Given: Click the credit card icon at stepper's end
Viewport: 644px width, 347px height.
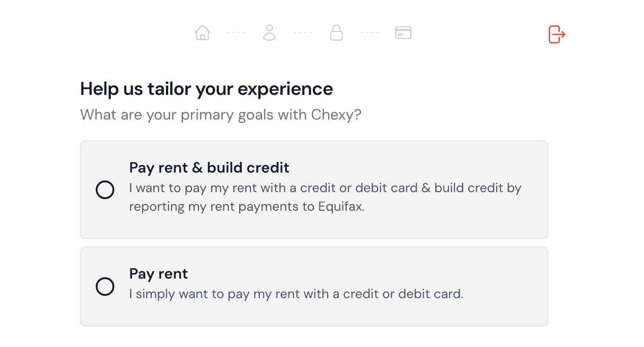Looking at the screenshot, I should (402, 32).
